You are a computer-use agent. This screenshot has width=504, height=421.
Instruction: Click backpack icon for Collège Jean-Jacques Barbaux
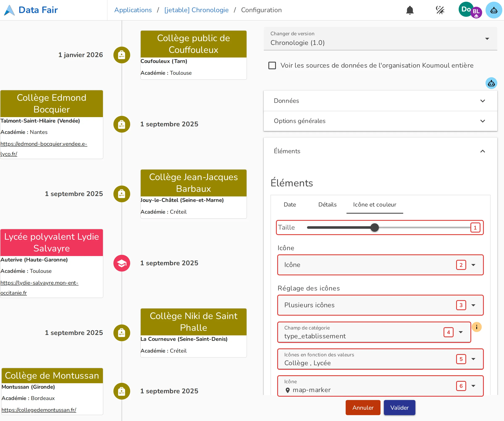point(122,194)
